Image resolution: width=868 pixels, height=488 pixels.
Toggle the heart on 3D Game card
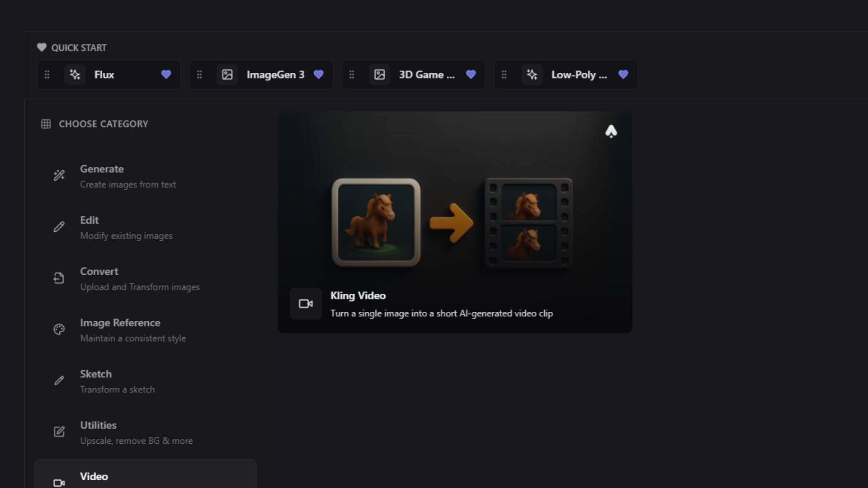[x=471, y=75]
